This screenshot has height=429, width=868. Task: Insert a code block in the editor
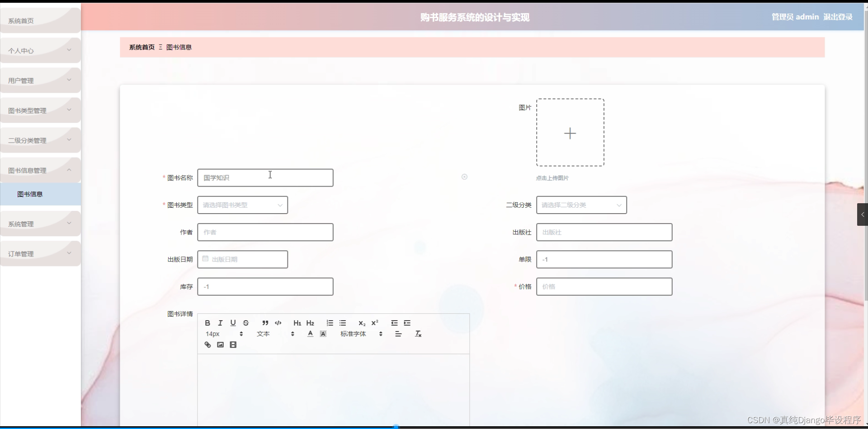pos(278,322)
